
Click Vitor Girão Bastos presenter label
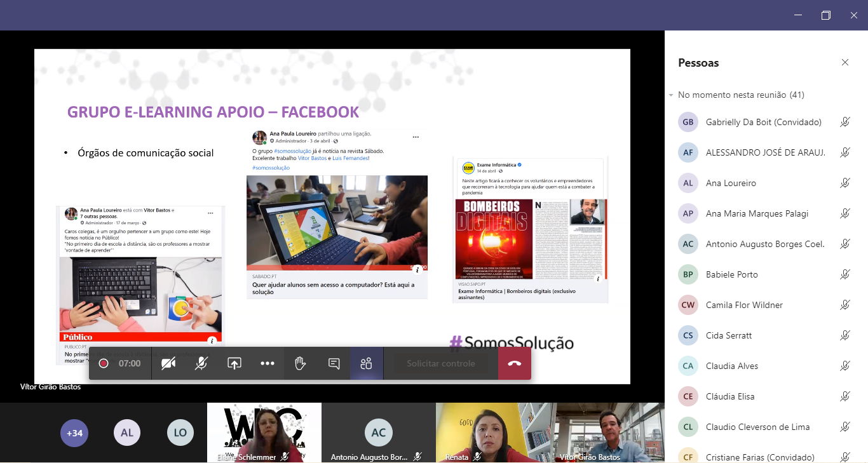coord(50,387)
